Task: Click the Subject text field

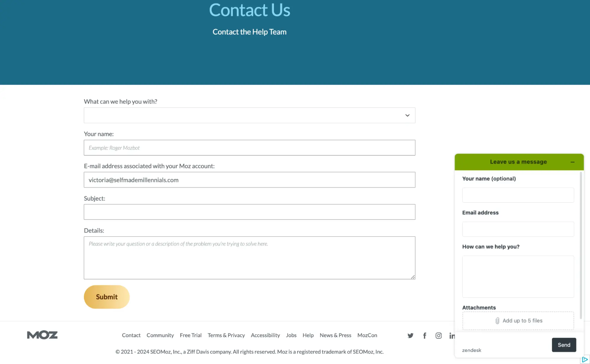Action: pos(249,212)
